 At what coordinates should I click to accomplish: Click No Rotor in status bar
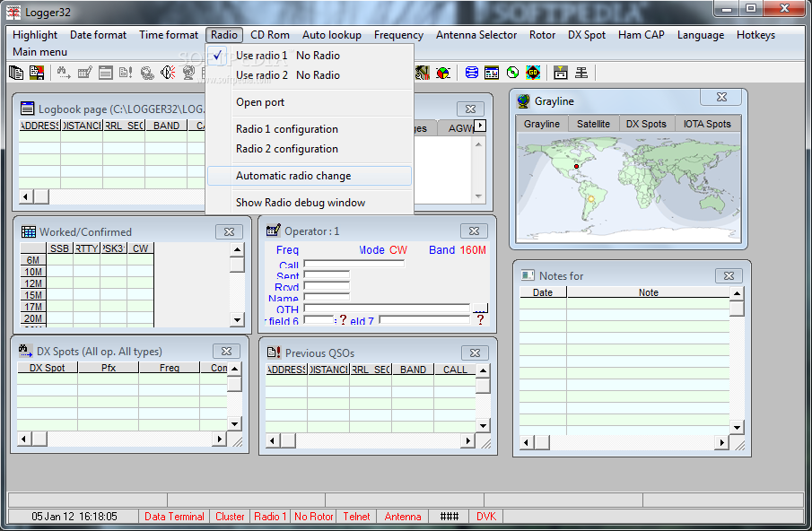pos(313,516)
